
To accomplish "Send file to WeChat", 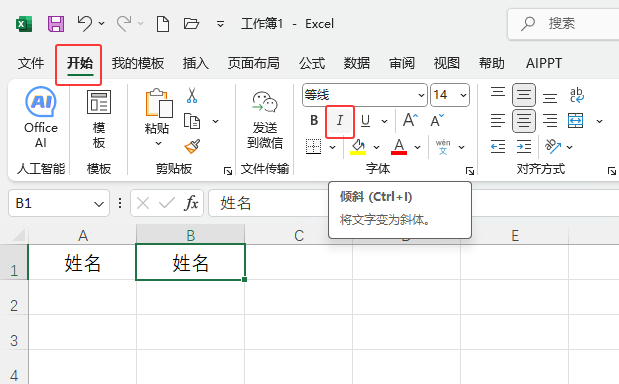I will pyautogui.click(x=265, y=120).
